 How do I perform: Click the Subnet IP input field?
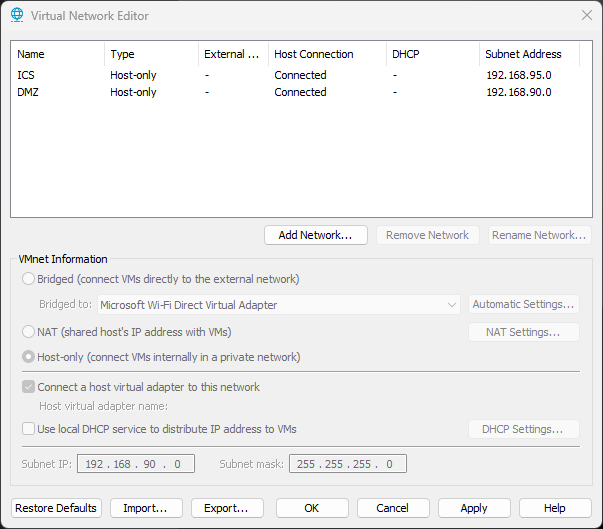point(137,464)
